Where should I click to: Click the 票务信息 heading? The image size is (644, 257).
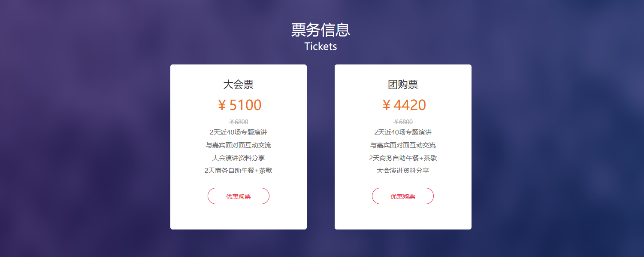point(321,30)
